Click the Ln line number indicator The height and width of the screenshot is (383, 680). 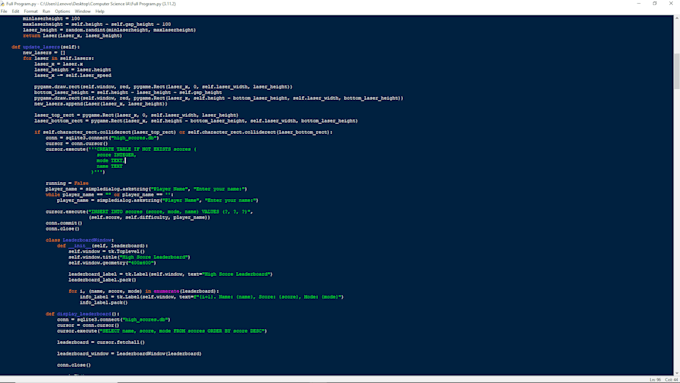click(655, 380)
